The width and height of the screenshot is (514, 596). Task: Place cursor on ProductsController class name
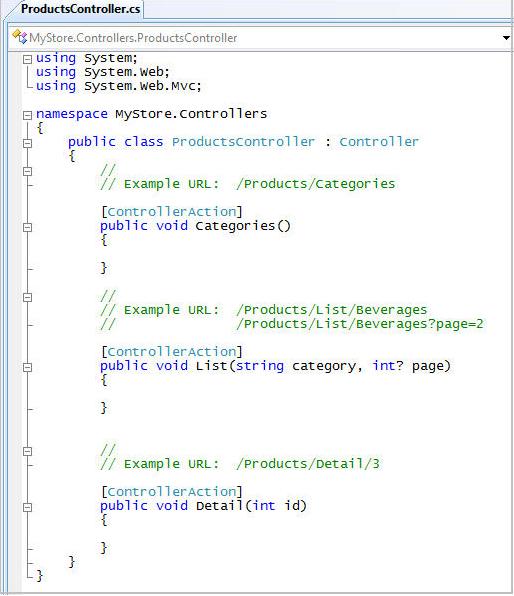[243, 142]
